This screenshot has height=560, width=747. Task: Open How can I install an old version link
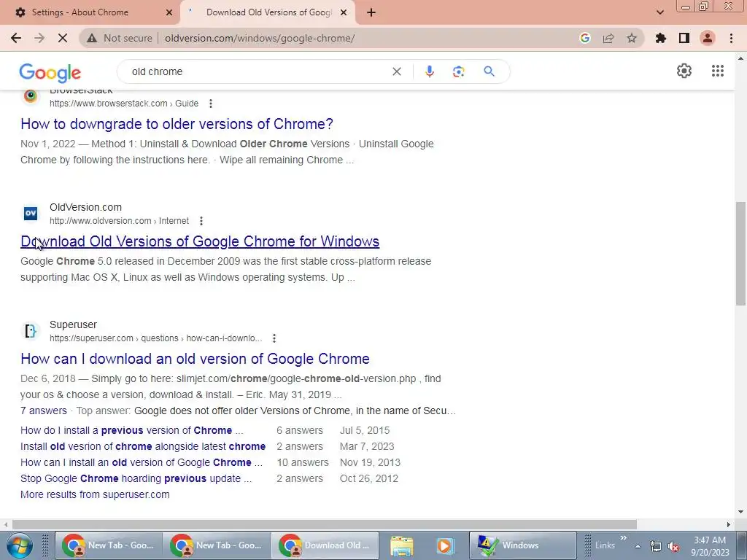click(142, 462)
